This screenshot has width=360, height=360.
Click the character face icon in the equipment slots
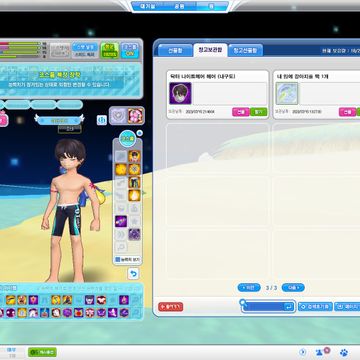tap(134, 156)
